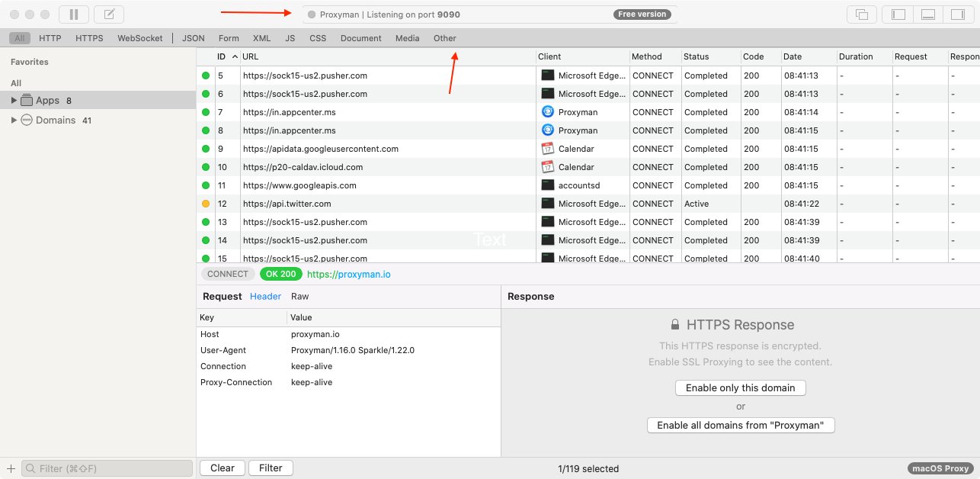Switch to the request Header tab
The height and width of the screenshot is (479, 980).
click(266, 296)
